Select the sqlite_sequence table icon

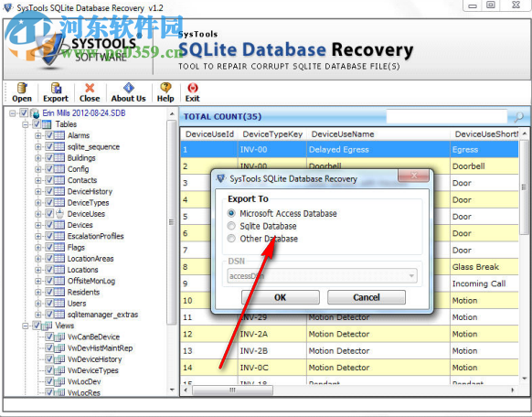[x=59, y=147]
